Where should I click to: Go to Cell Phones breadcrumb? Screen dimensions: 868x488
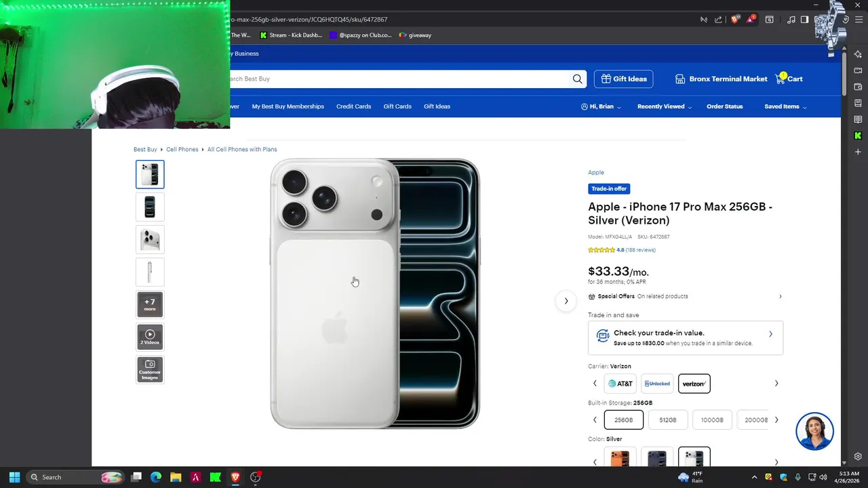182,149
